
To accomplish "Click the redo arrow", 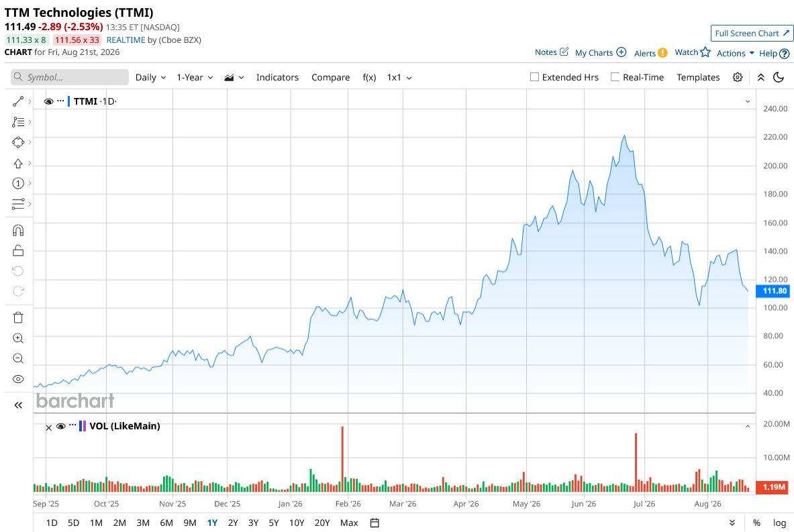I will click(x=18, y=291).
